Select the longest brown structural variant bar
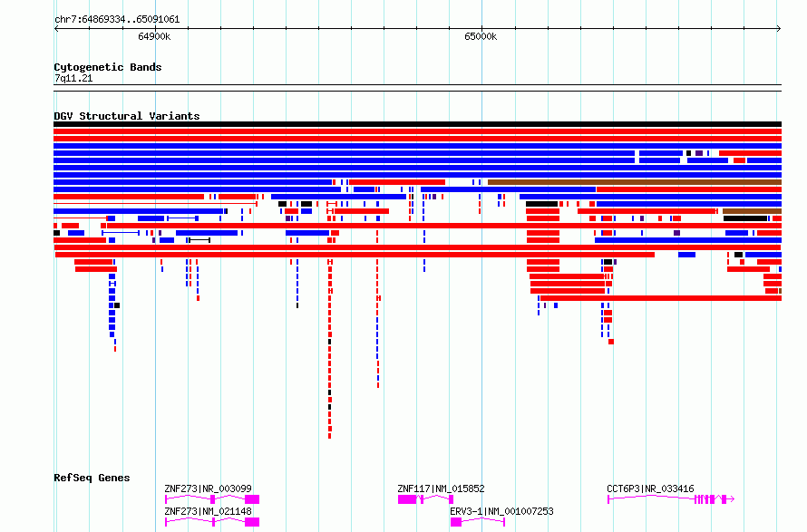 tap(635, 182)
